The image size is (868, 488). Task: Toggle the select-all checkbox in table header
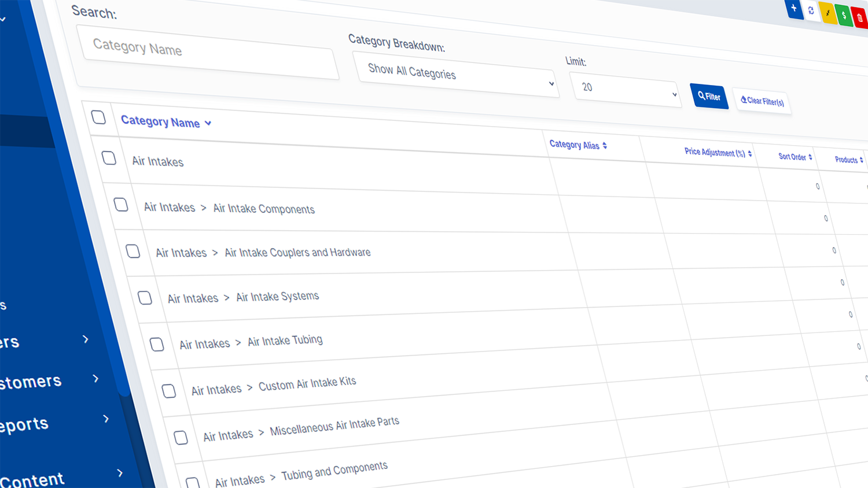click(98, 117)
